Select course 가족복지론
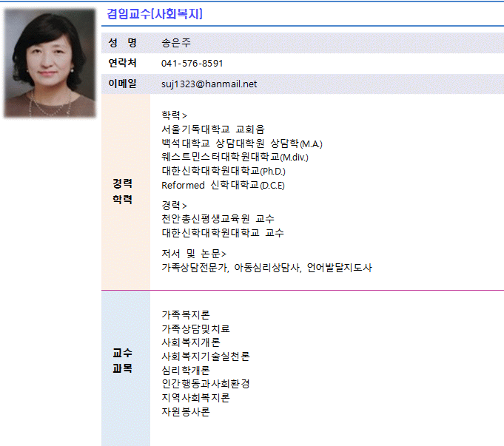This screenshot has width=504, height=446. tap(186, 314)
